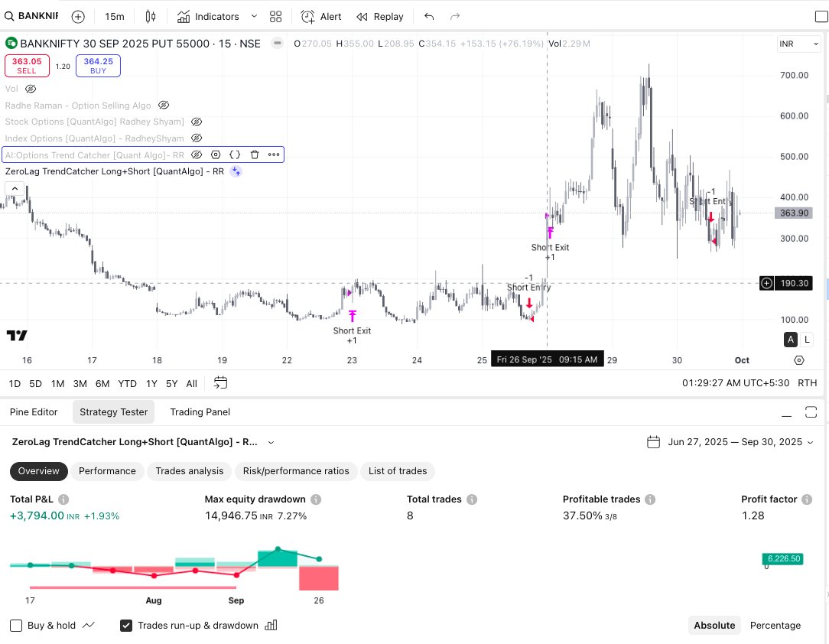The height and width of the screenshot is (644, 829).
Task: Open the layout templates grid icon
Action: coord(275,16)
